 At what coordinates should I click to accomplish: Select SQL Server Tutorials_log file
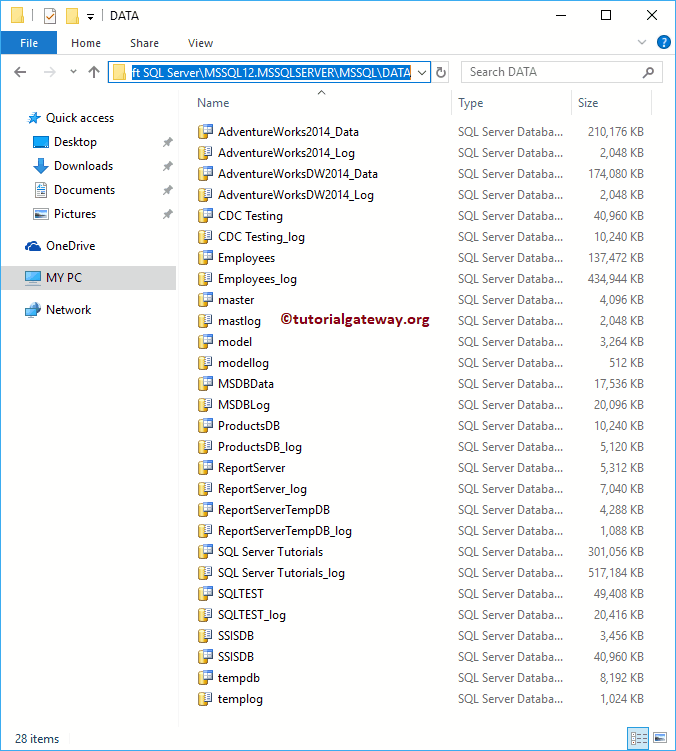(281, 573)
